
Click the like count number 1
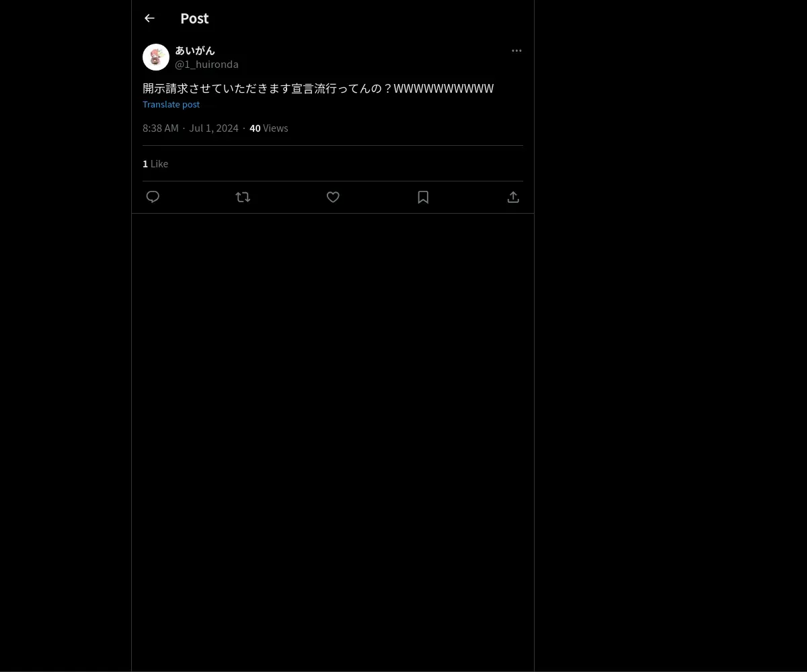(145, 163)
